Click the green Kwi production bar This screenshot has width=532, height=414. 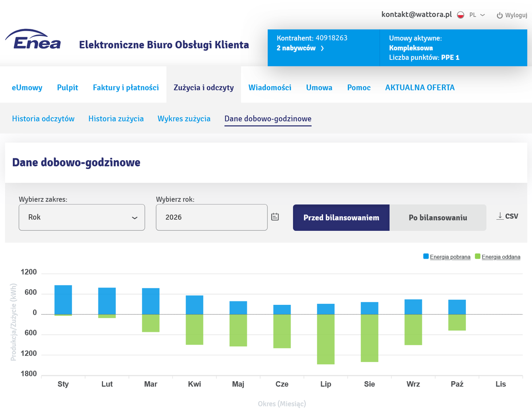pos(194,330)
